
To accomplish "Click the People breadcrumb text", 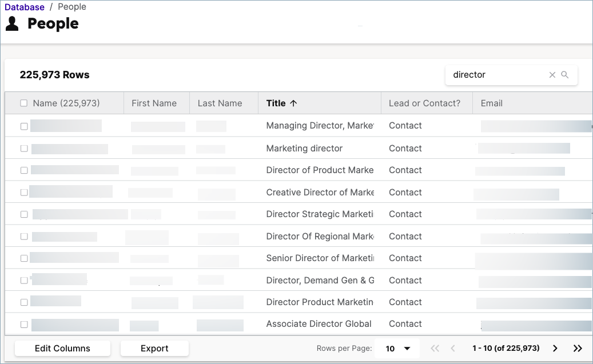I will (x=72, y=7).
